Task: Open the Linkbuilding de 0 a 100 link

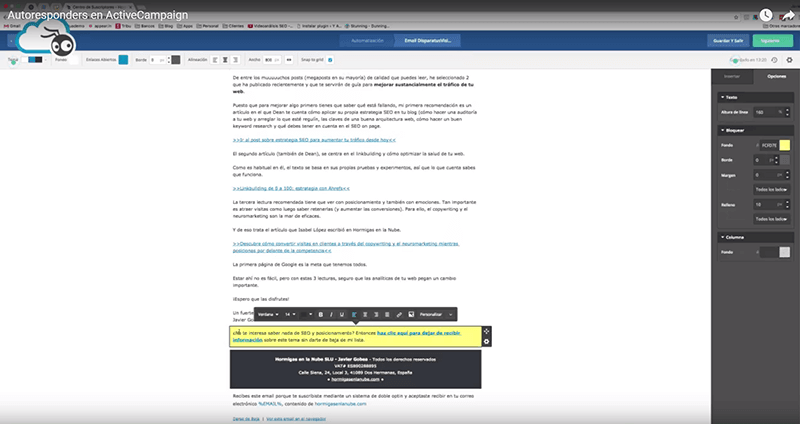Action: 291,188
